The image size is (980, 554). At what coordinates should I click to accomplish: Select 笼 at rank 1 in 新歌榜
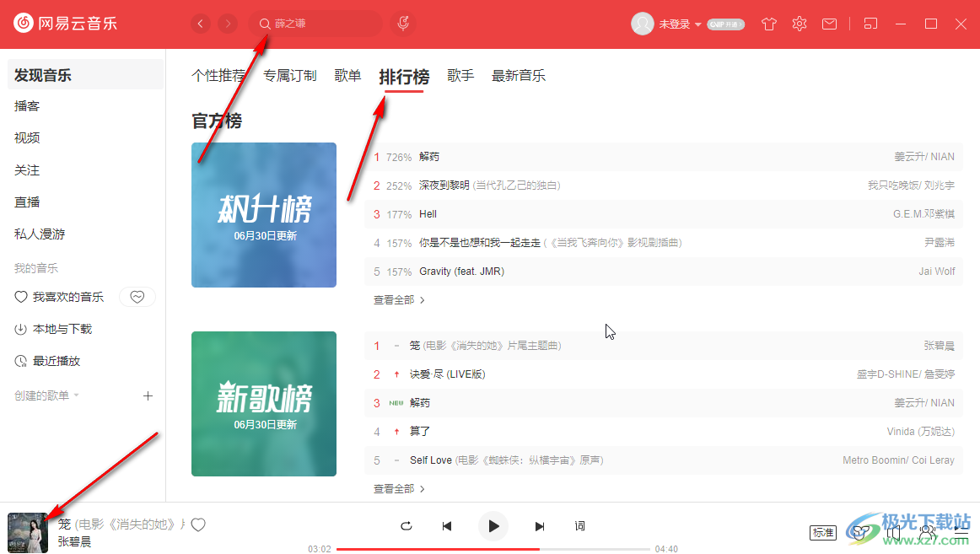[x=415, y=346]
